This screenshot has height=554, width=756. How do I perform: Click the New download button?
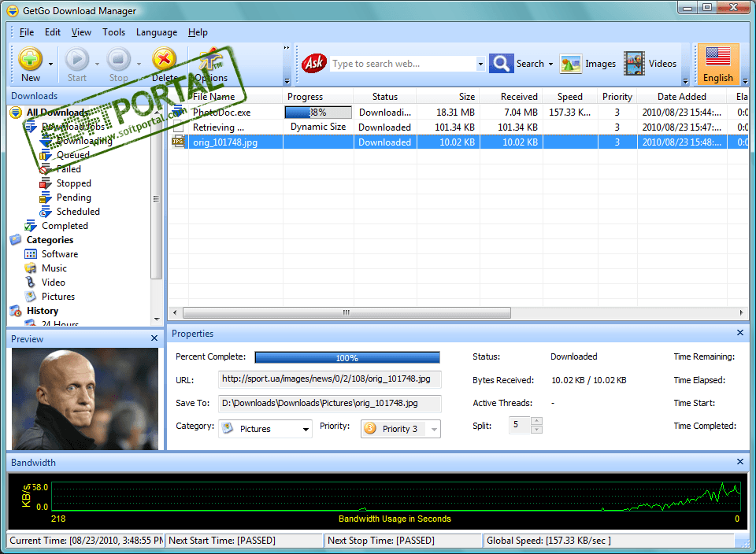[x=30, y=65]
